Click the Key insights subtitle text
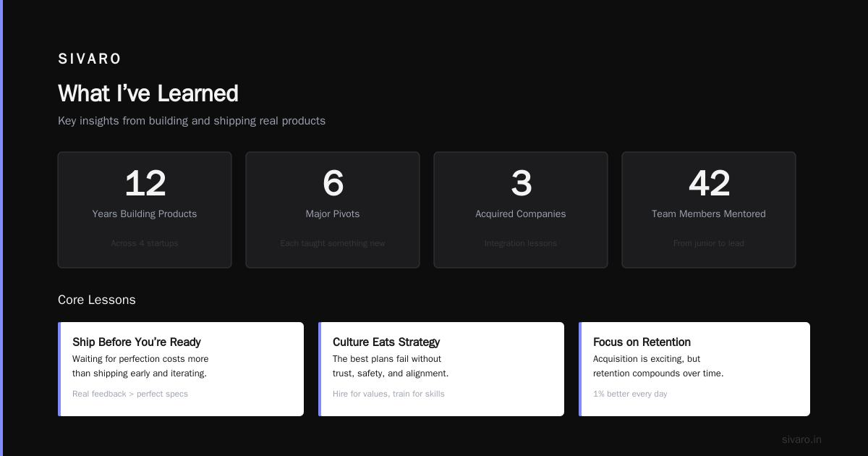The height and width of the screenshot is (456, 868). point(192,121)
